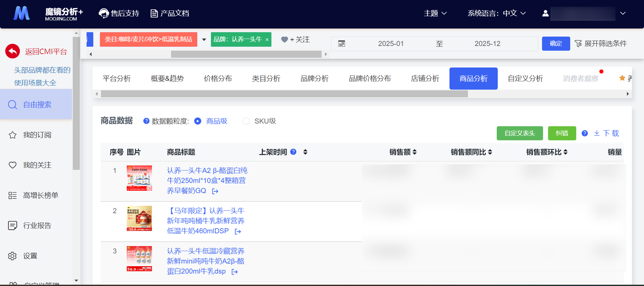Sort by 销售额同比 column
The width and height of the screenshot is (644, 286).
(x=490, y=152)
